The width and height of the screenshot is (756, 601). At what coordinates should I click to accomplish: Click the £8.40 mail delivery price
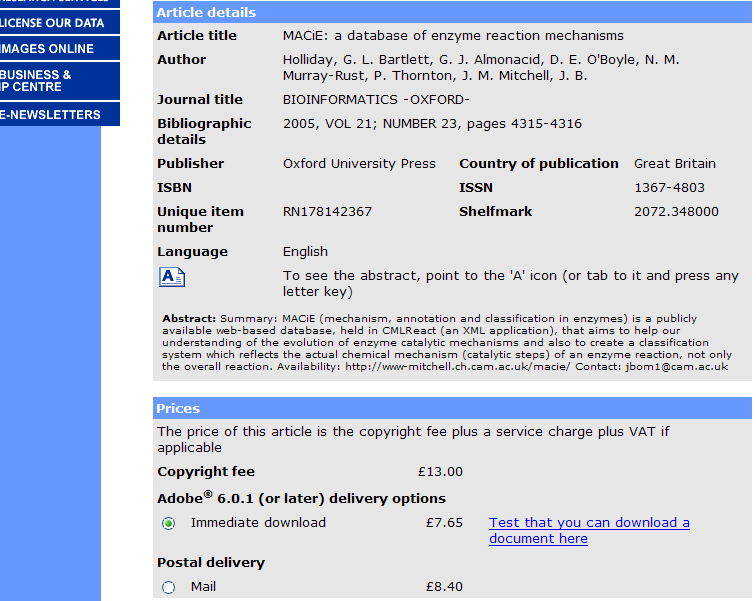pos(444,587)
